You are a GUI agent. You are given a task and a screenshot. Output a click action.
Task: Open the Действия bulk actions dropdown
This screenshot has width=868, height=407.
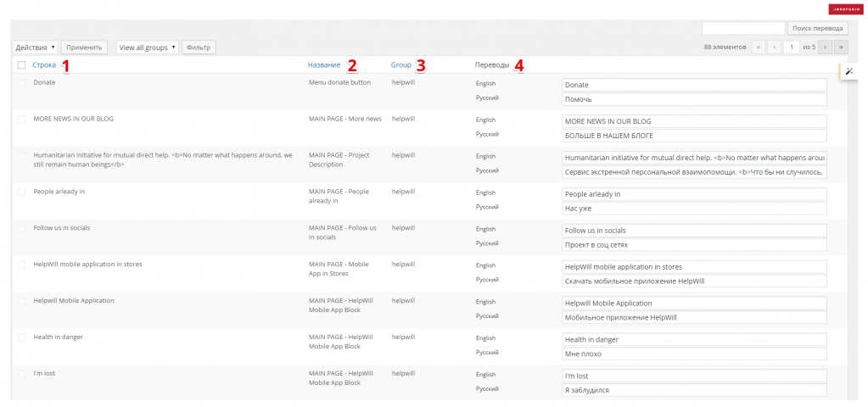(36, 47)
